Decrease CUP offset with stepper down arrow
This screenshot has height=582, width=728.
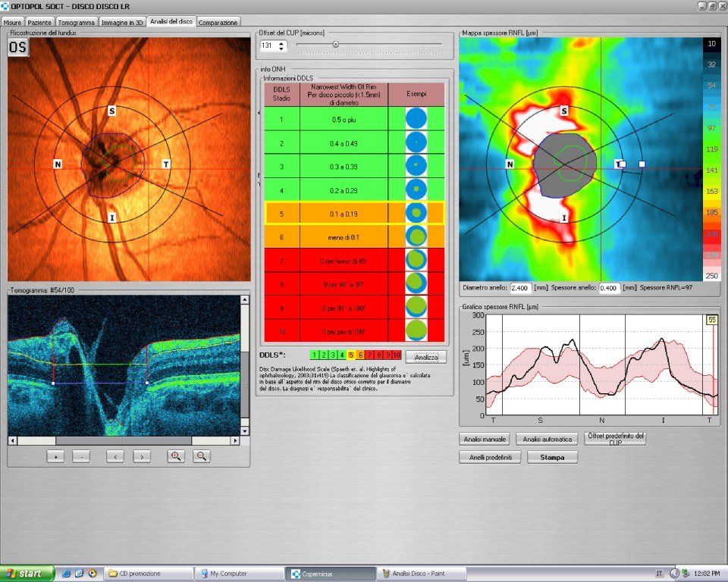(x=282, y=49)
